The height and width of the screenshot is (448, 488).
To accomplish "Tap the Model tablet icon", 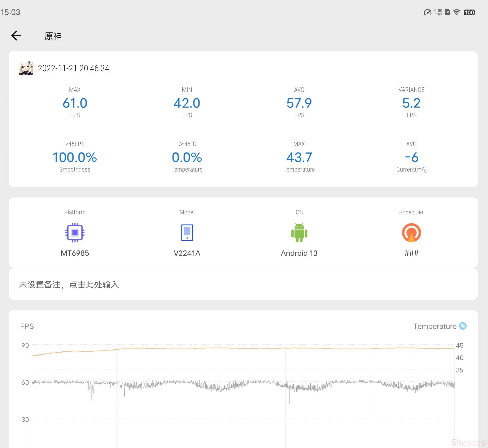I will point(187,233).
